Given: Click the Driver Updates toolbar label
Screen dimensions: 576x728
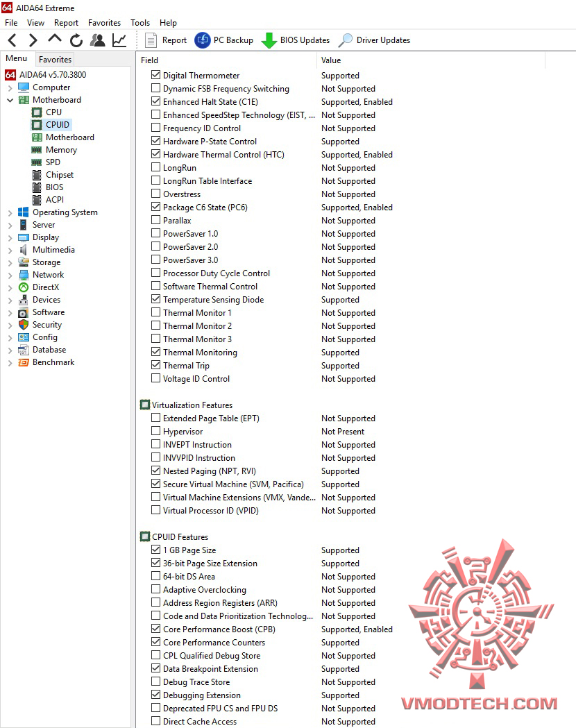Looking at the screenshot, I should pyautogui.click(x=383, y=40).
